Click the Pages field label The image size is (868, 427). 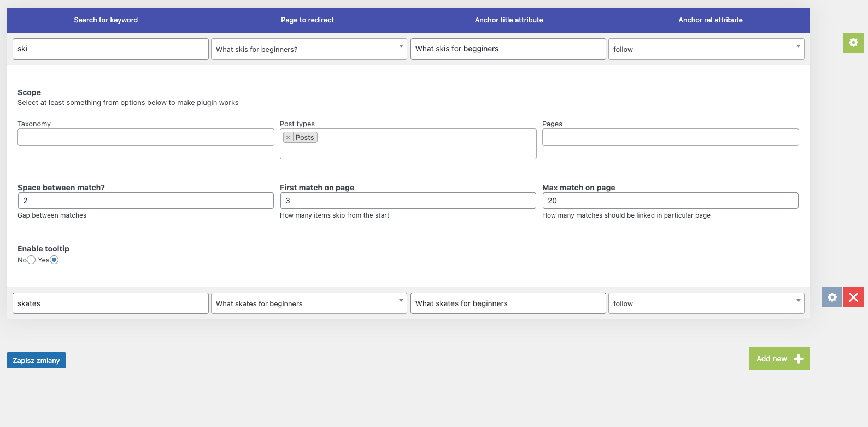click(x=552, y=124)
